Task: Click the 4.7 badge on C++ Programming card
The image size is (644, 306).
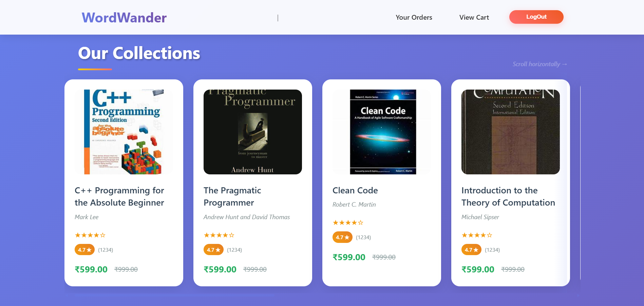Action: (84, 250)
